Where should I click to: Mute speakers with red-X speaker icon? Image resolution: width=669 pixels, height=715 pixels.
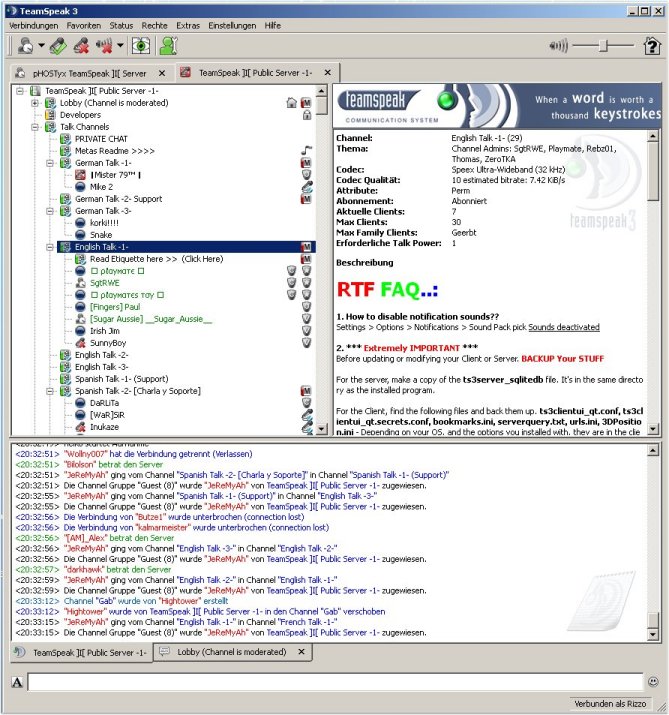click(104, 46)
